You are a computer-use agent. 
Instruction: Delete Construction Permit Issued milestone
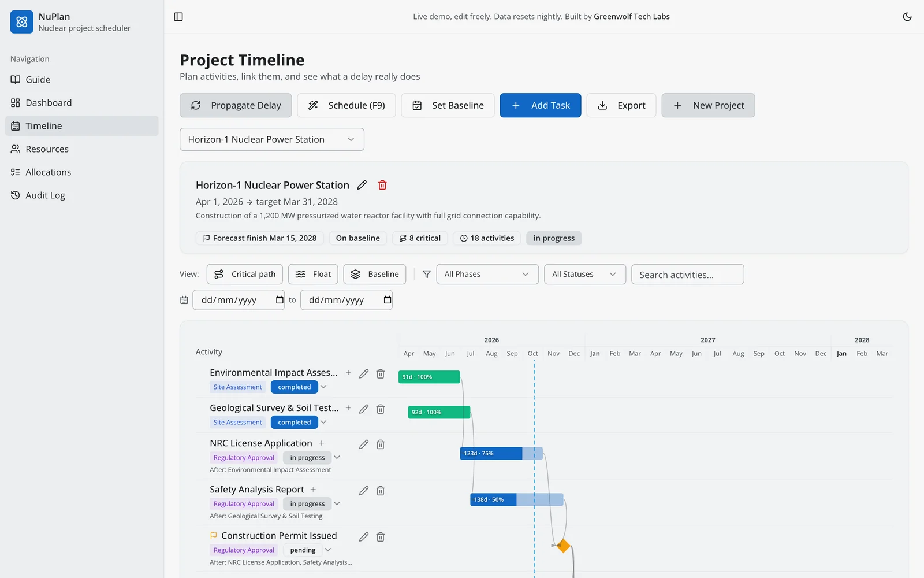(x=381, y=537)
